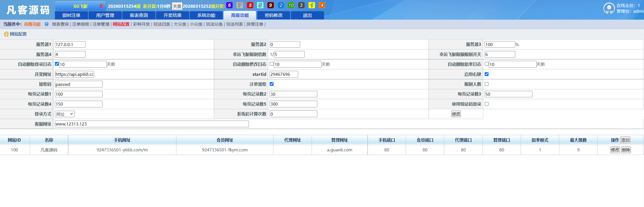The image size is (644, 207).
Task: Click the blue arrow icon after 高级功能
Action: click(x=47, y=24)
